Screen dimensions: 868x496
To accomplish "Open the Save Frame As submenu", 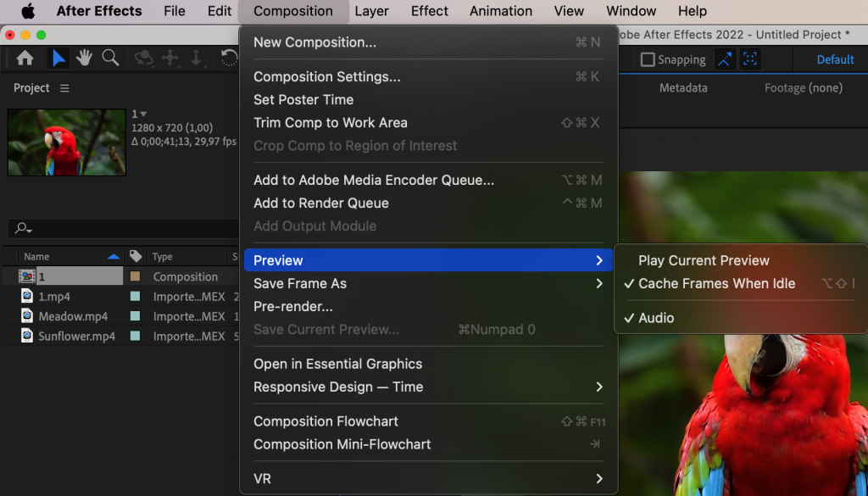I will tap(298, 283).
